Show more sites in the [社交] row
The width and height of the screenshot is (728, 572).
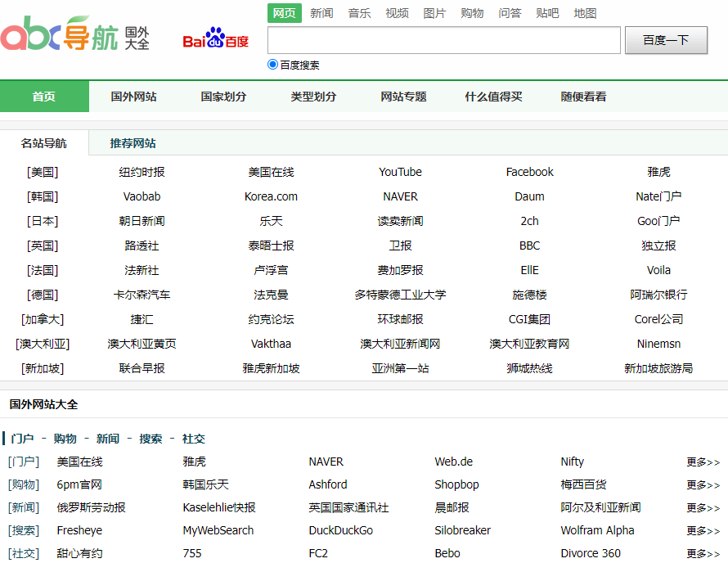(x=703, y=553)
